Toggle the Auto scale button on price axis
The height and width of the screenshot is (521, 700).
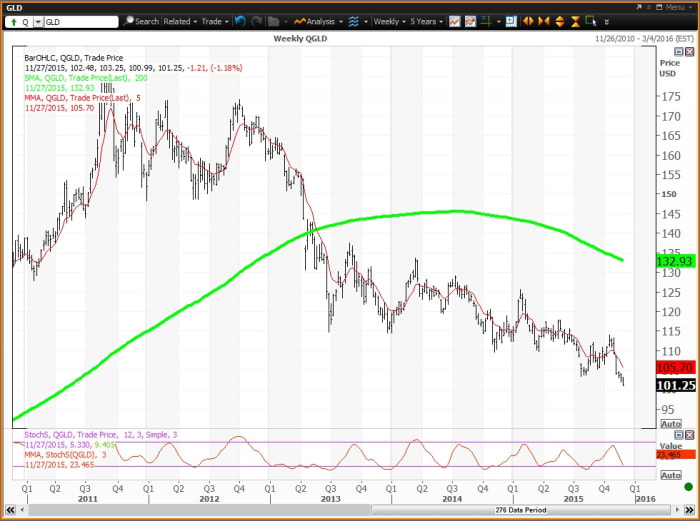pyautogui.click(x=671, y=424)
